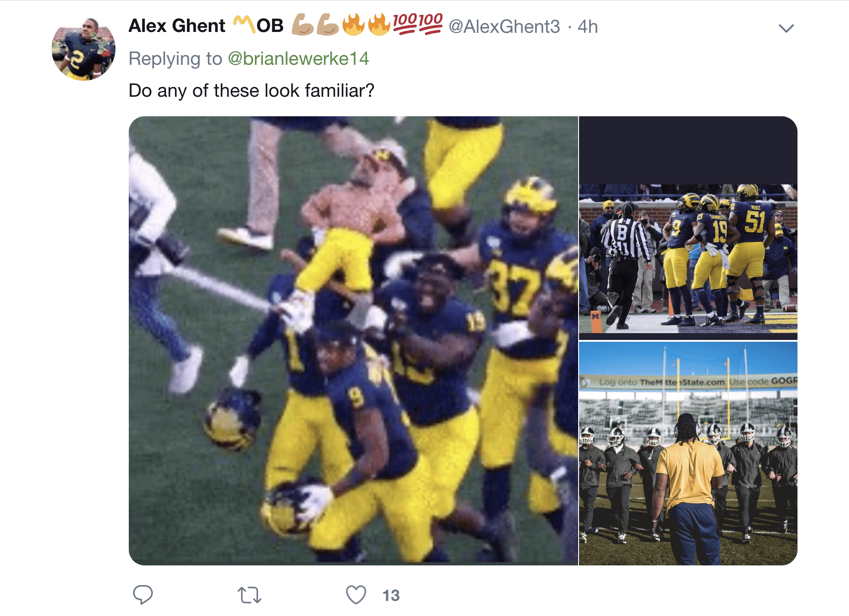The width and height of the screenshot is (849, 616).
Task: Click the 13 likes count
Action: pyautogui.click(x=391, y=595)
